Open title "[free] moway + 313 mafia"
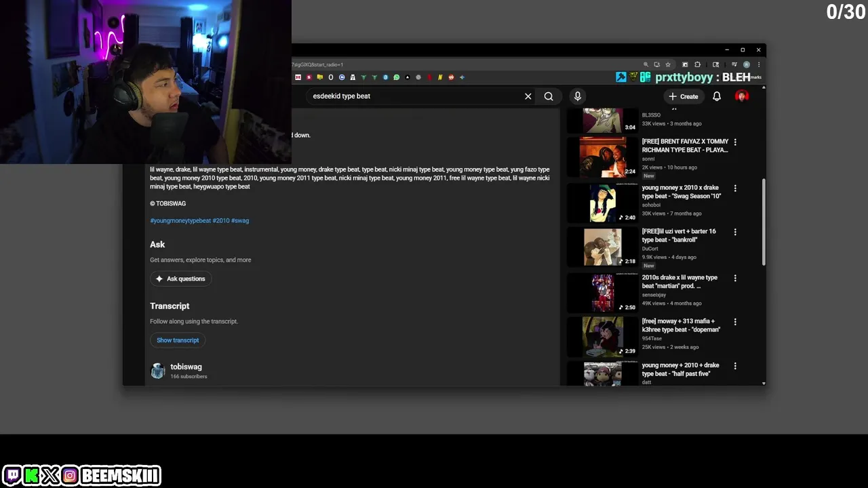The image size is (868, 488). coord(681,325)
